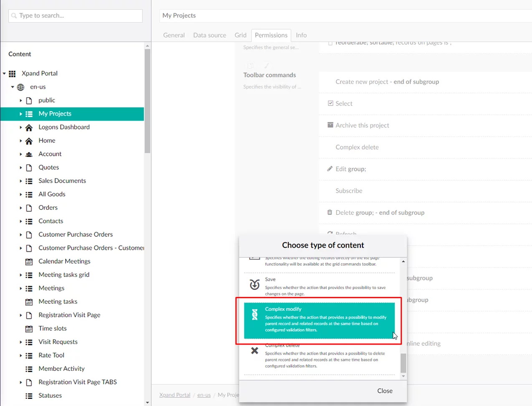Select the Complex modify icon
Screen dimensions: 532x406
[x=254, y=315]
